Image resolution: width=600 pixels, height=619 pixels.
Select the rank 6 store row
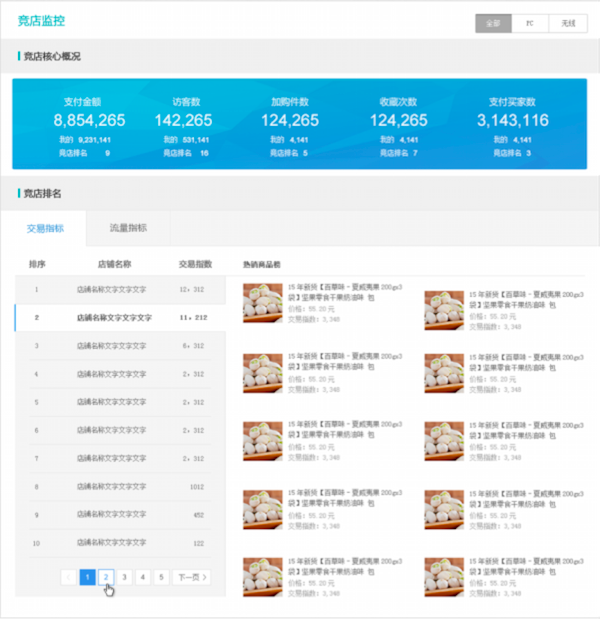[120, 430]
